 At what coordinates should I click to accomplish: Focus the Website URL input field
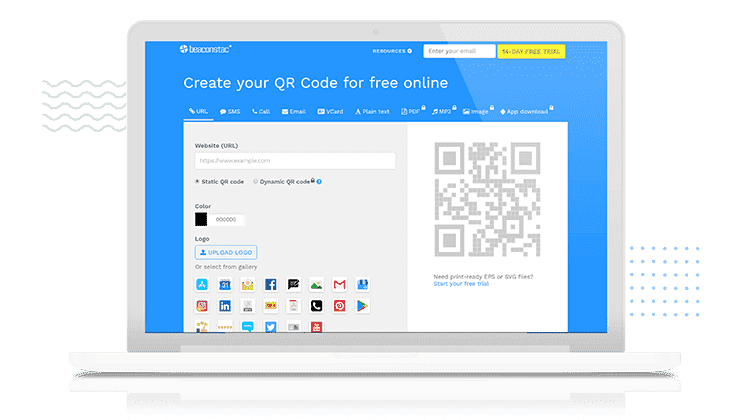(x=295, y=161)
